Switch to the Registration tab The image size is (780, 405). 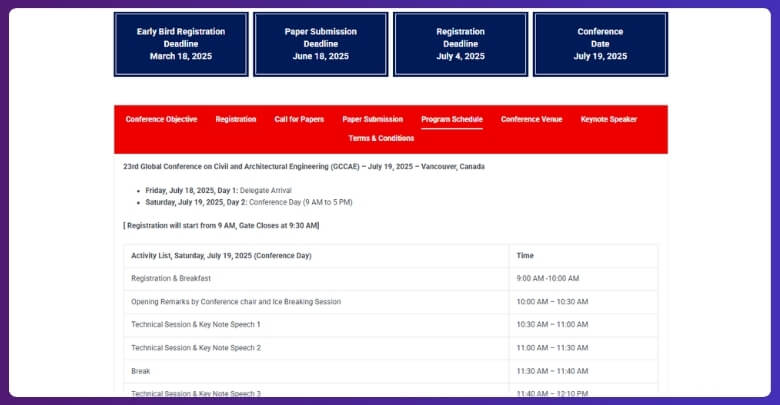pos(236,119)
